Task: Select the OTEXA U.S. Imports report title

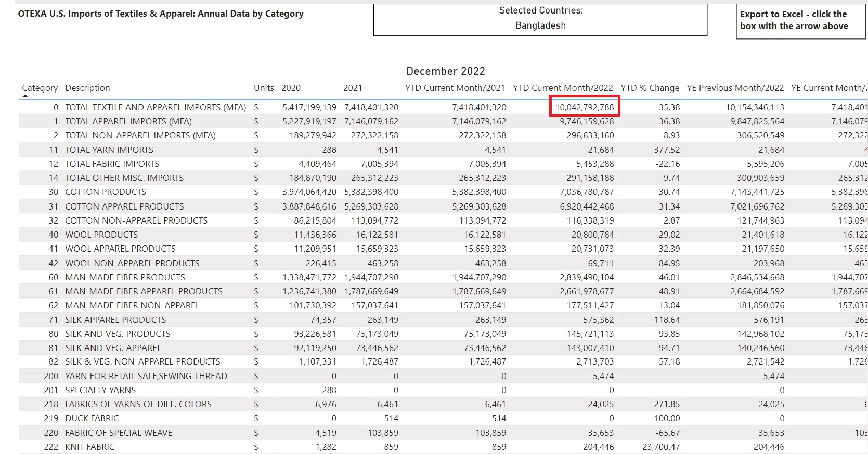Action: pos(161,14)
